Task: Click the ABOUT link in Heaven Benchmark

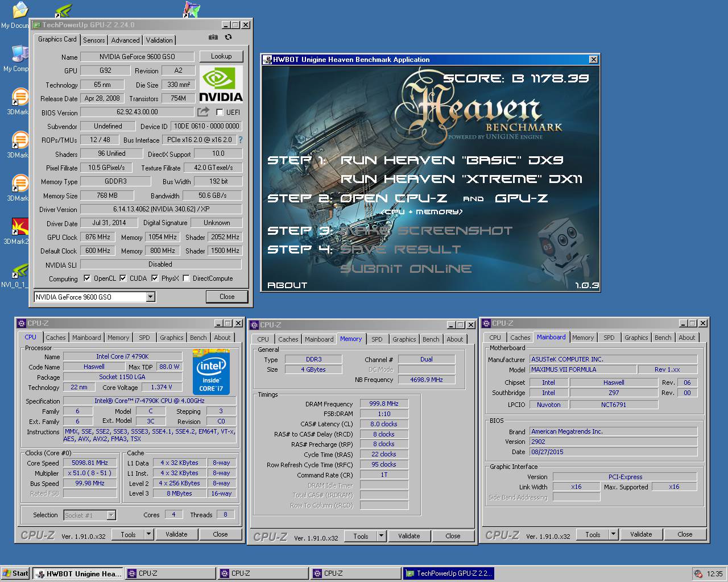Action: 287,285
